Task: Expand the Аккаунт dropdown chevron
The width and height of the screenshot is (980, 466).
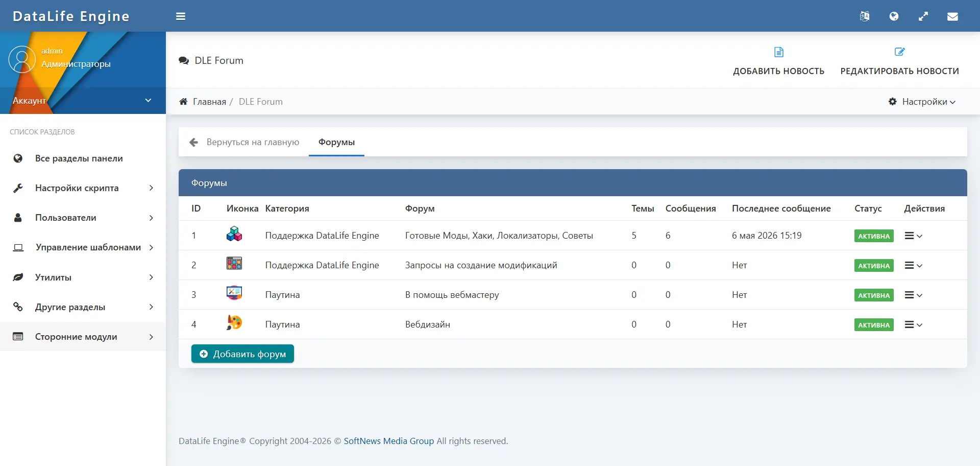Action: (148, 100)
